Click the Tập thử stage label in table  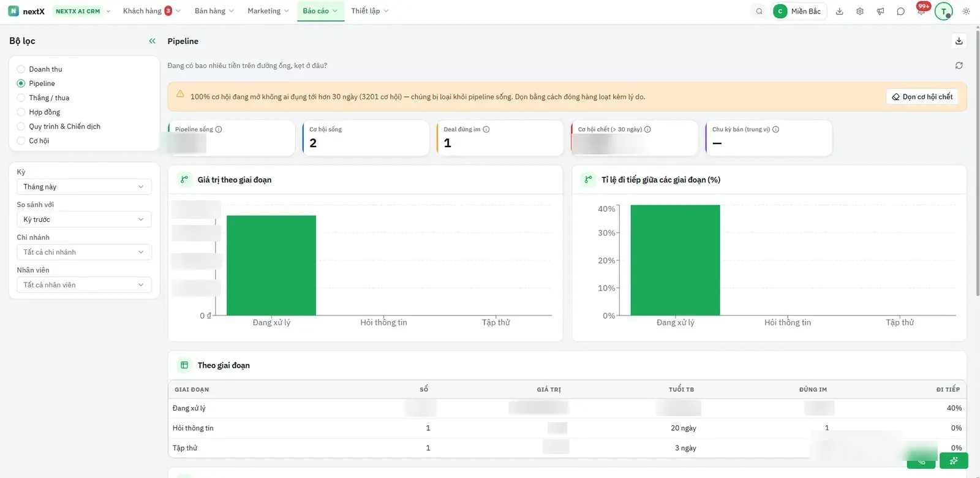point(185,448)
